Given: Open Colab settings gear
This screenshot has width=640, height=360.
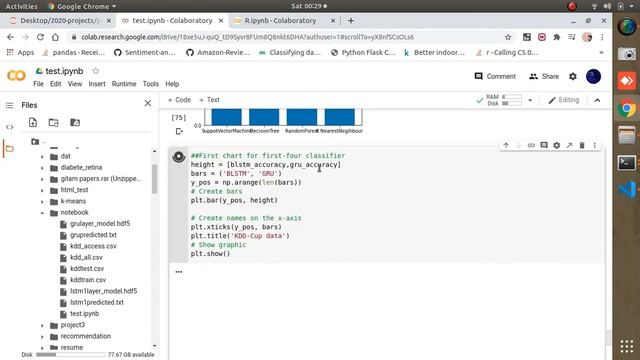Looking at the screenshot, I should (573, 76).
